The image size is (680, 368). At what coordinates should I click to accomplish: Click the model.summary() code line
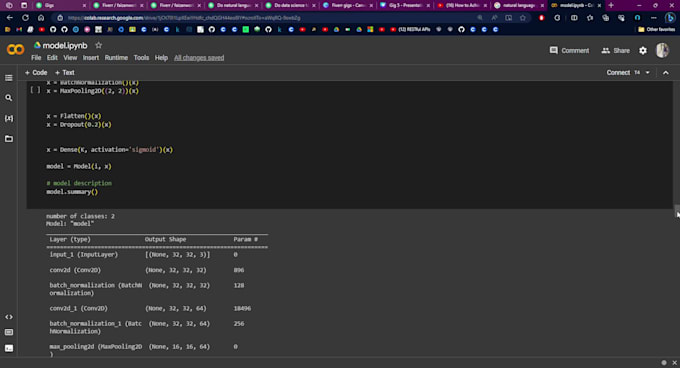(72, 192)
